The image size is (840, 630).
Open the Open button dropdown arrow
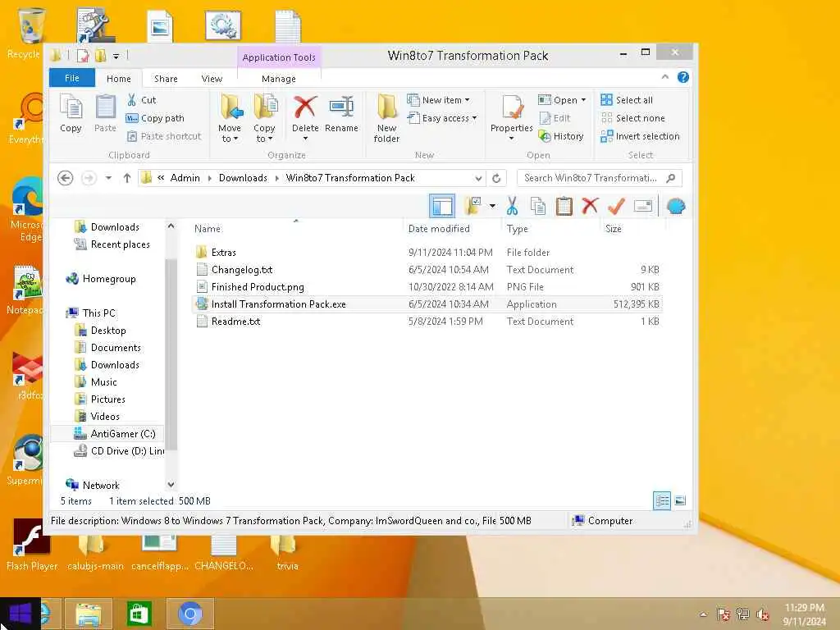583,100
